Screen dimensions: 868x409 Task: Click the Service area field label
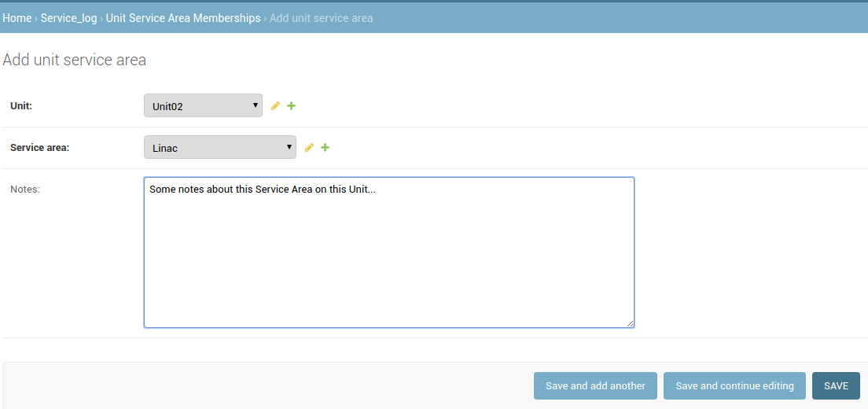pyautogui.click(x=40, y=148)
